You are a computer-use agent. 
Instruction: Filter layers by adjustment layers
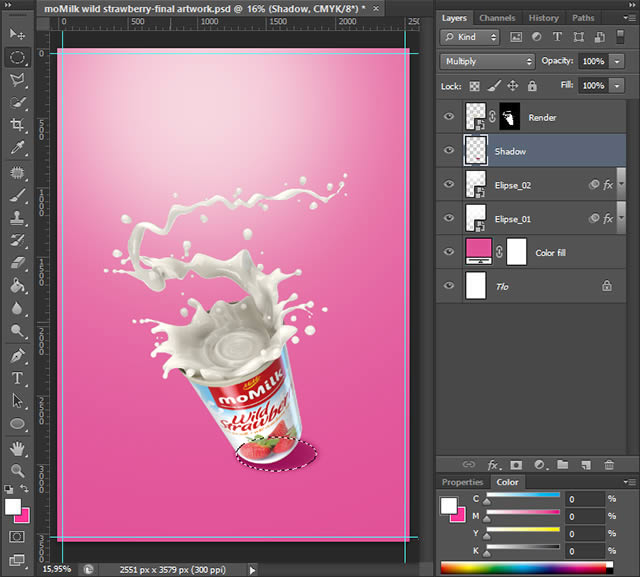[536, 37]
